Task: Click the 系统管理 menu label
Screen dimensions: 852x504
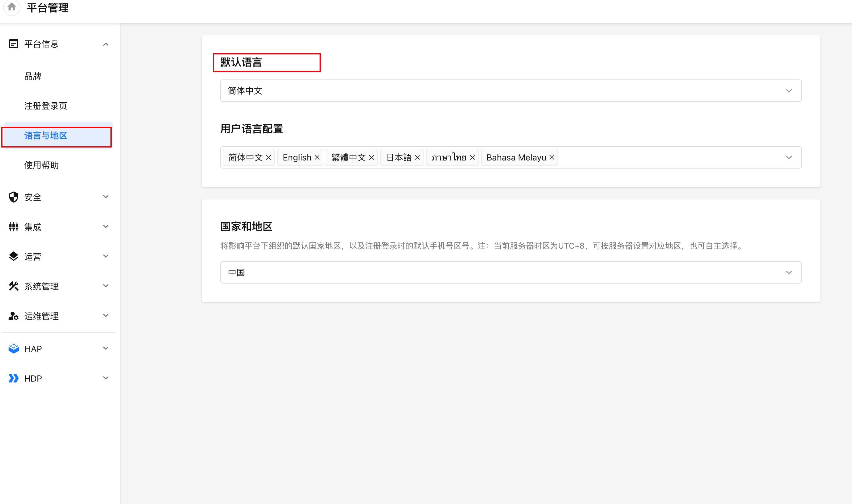Action: (x=41, y=286)
